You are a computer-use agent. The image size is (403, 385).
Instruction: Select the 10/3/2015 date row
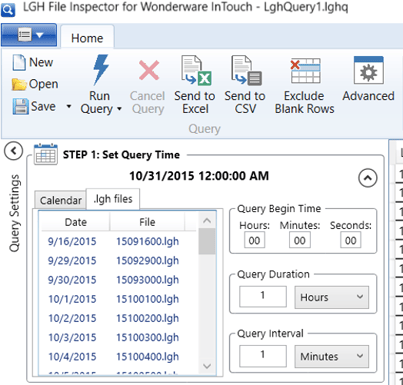(x=72, y=338)
